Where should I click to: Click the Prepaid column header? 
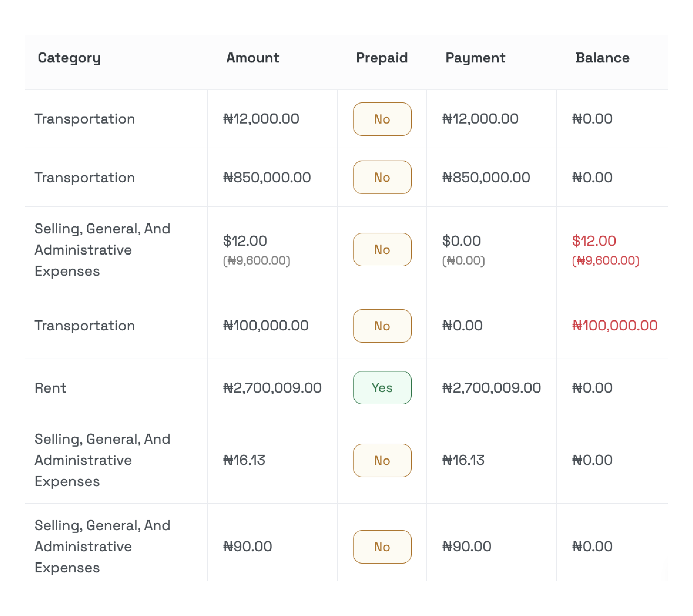pos(382,58)
